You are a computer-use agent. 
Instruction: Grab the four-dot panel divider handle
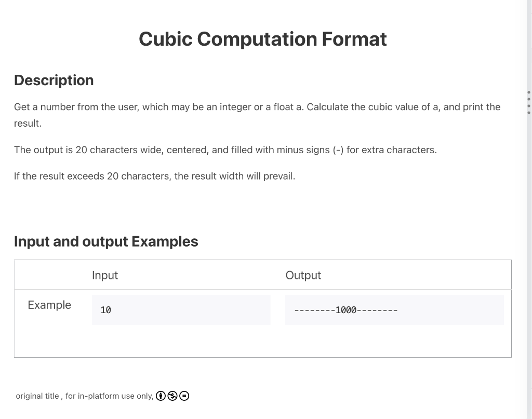point(528,102)
